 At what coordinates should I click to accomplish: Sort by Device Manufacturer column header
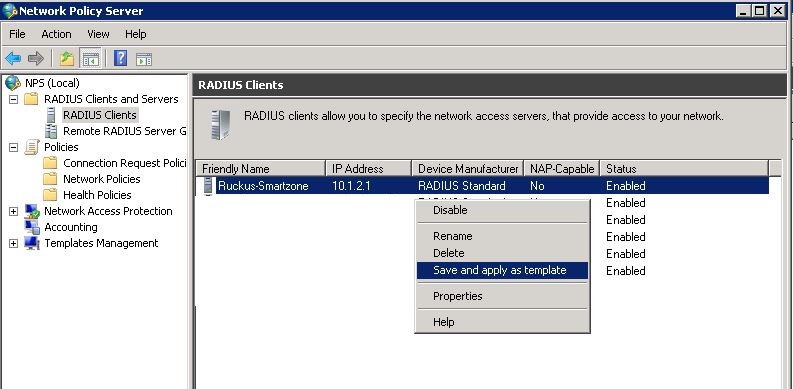pyautogui.click(x=468, y=168)
